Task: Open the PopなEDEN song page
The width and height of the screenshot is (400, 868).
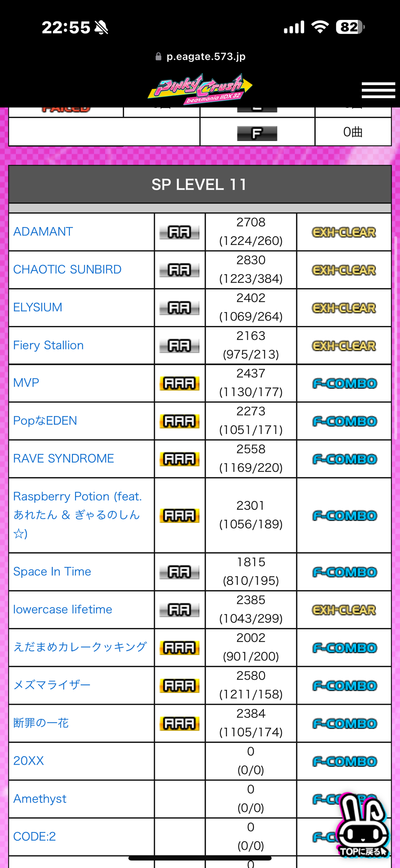Action: click(x=45, y=421)
